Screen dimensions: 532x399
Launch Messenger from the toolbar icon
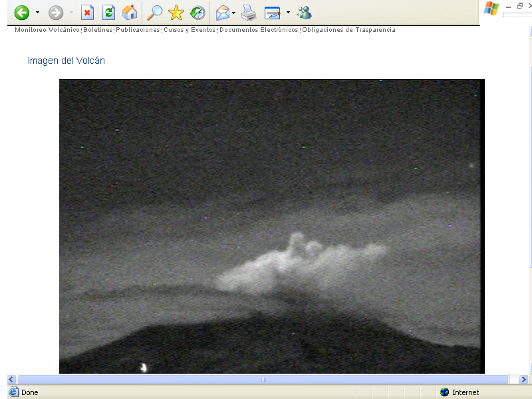[x=304, y=12]
